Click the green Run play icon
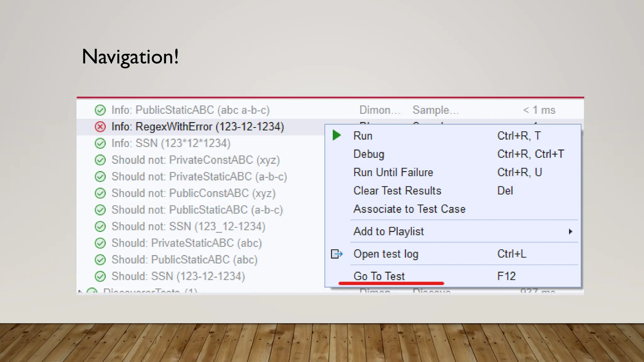644x362 pixels. pyautogui.click(x=336, y=135)
